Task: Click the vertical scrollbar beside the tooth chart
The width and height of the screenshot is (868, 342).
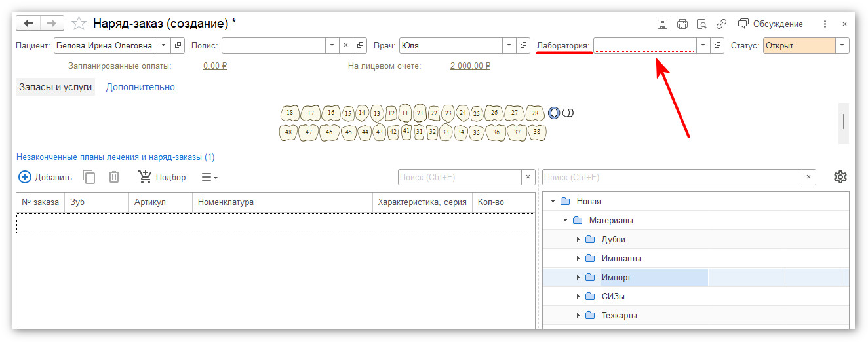Action: tap(843, 123)
